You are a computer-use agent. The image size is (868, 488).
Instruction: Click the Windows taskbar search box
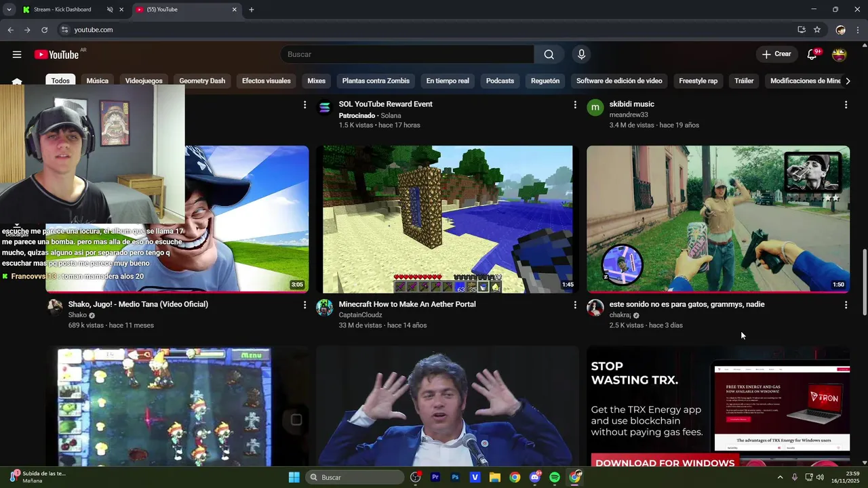tap(353, 477)
